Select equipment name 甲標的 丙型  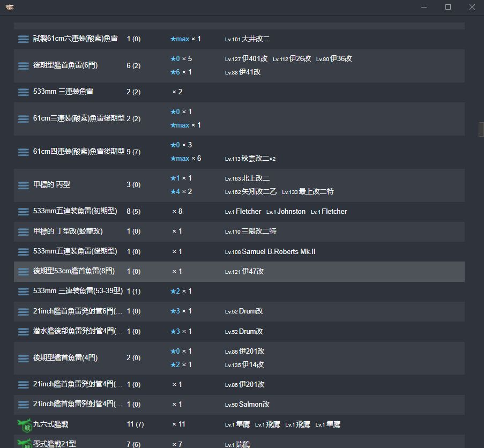tap(51, 184)
